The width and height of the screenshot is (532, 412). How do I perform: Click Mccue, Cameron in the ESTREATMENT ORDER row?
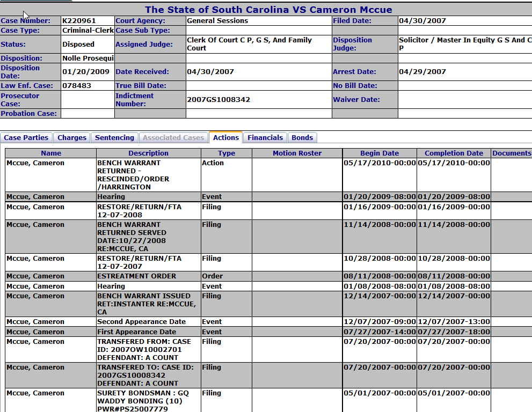[x=35, y=276]
